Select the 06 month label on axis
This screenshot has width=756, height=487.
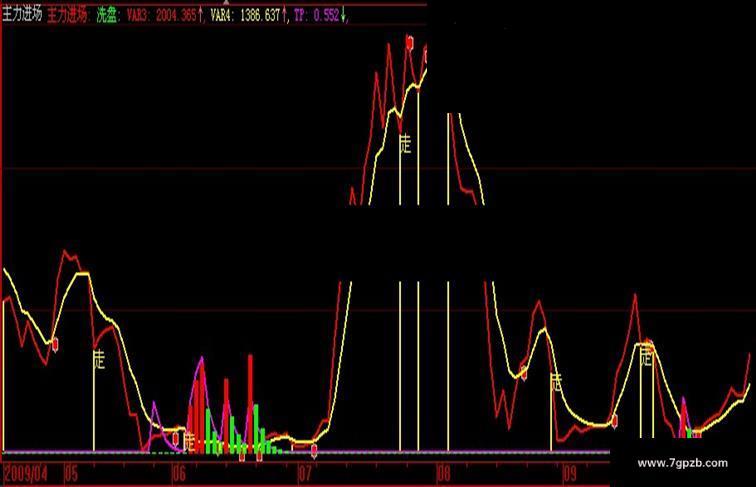[x=178, y=474]
